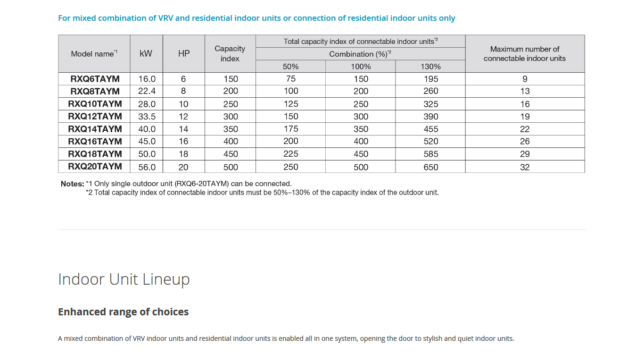Screen dimensions: 644x355
Task: Click the "HP" column header
Action: point(184,54)
